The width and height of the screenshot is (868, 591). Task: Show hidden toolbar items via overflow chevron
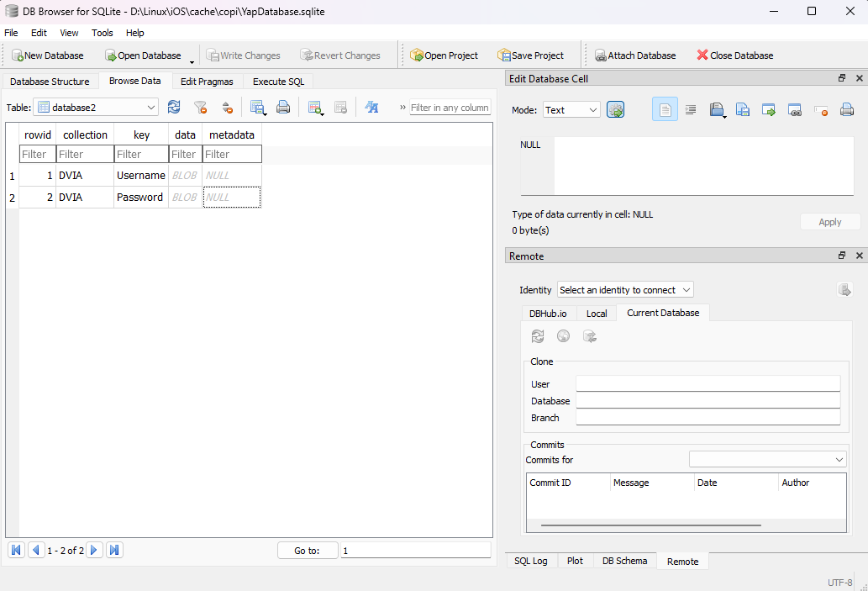click(x=402, y=108)
